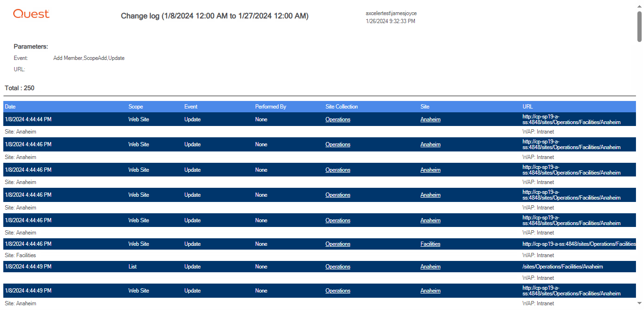Click 'Web Site' in the 4:44:44 PM row
This screenshot has height=310, width=644.
139,119
